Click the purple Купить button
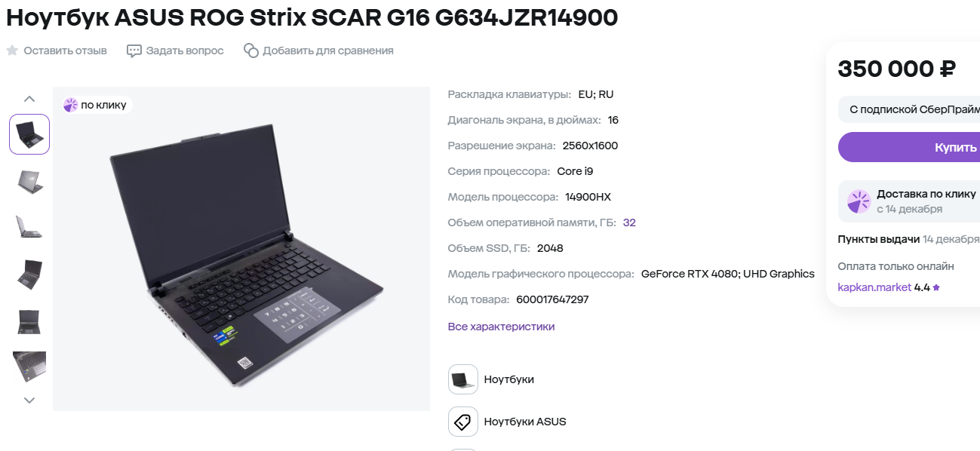This screenshot has height=451, width=980. (909, 147)
